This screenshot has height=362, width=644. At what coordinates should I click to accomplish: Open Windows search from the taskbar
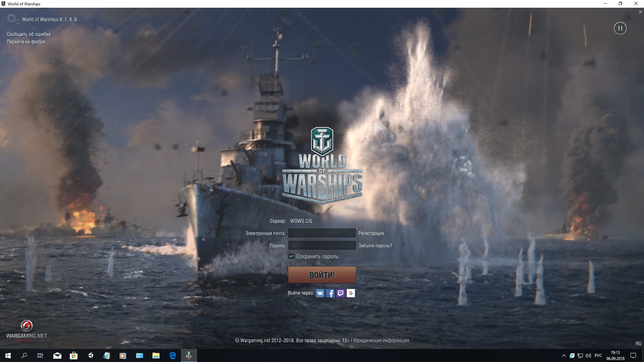pyautogui.click(x=24, y=356)
